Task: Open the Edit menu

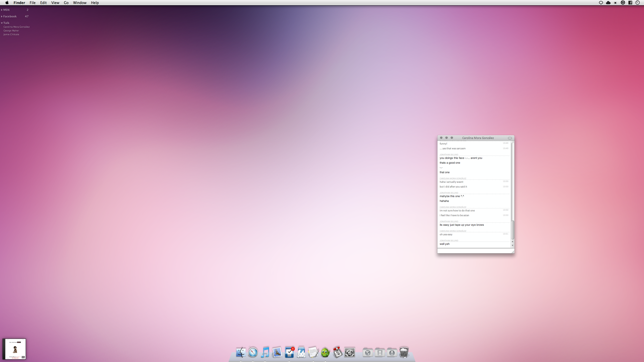Action: tap(43, 3)
